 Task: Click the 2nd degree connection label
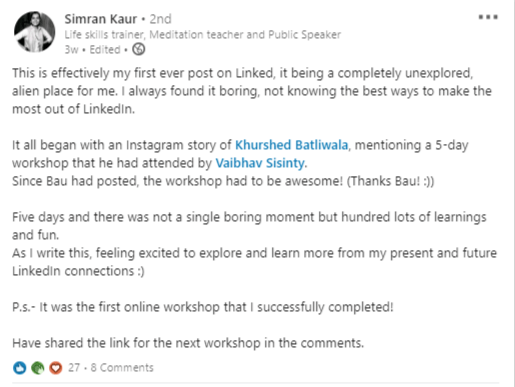tap(160, 19)
